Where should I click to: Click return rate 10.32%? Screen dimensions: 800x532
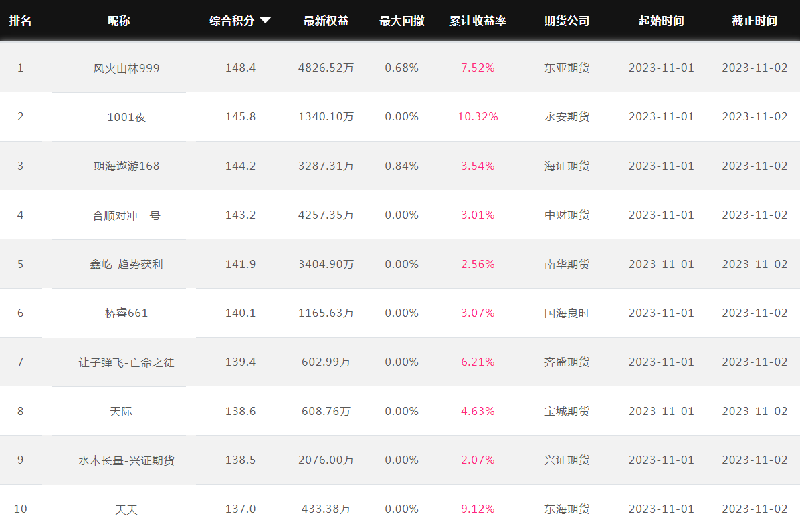tap(478, 117)
